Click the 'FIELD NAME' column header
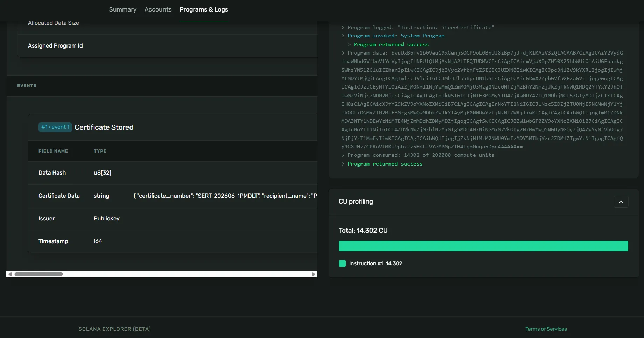The image size is (644, 338). pos(53,151)
